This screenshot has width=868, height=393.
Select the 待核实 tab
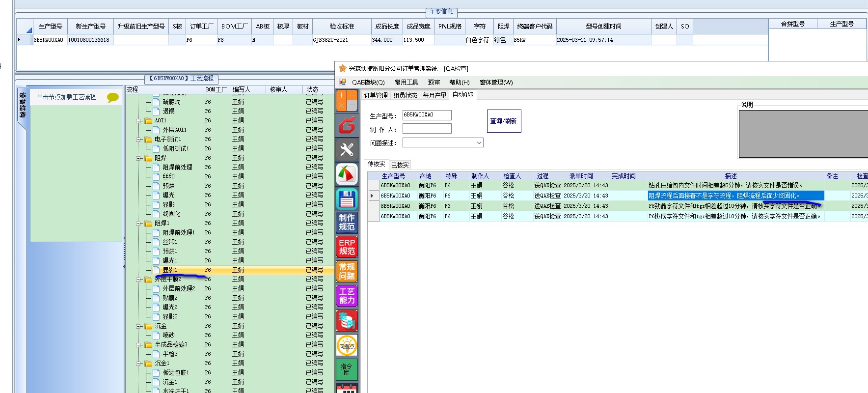tap(377, 165)
